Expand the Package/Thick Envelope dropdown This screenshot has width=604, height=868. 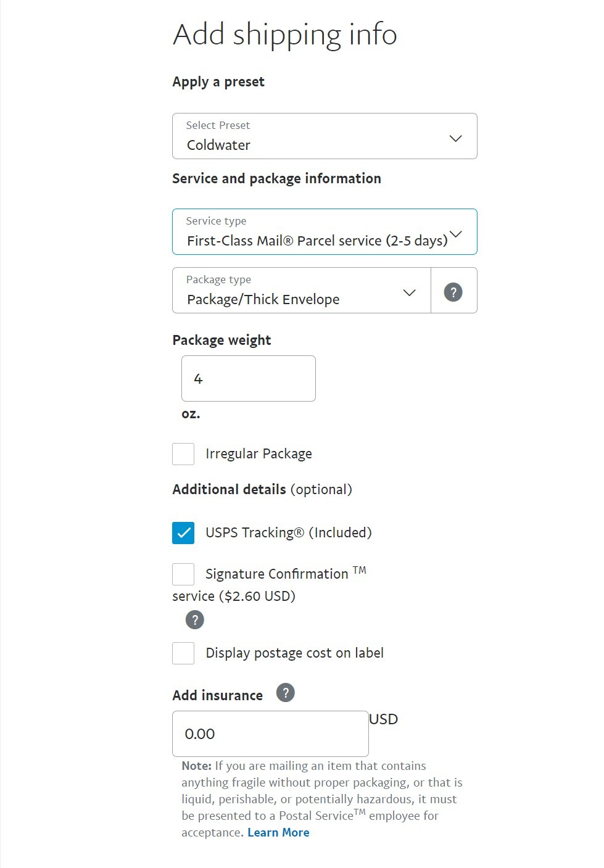[x=263, y=299]
